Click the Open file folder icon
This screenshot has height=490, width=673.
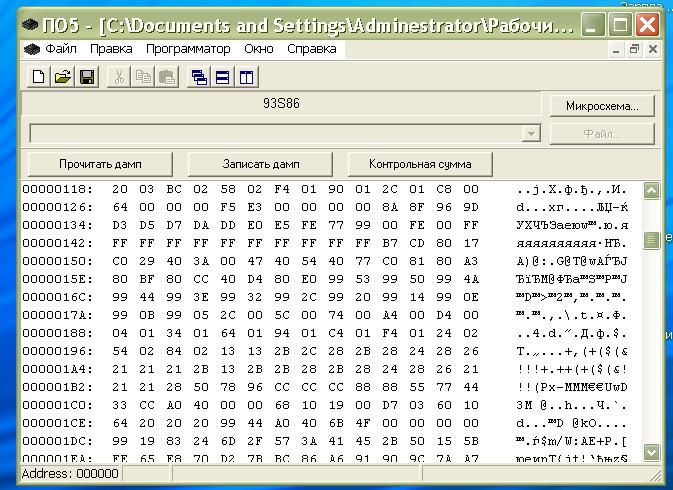point(63,77)
